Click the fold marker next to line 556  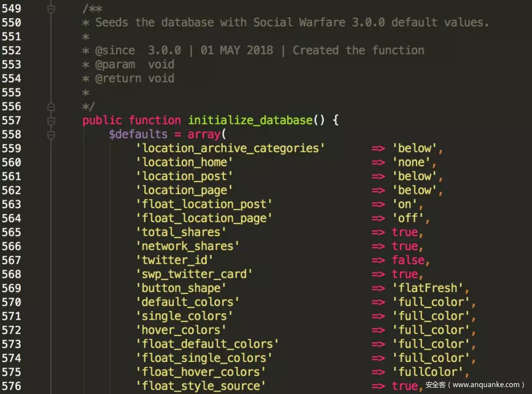point(51,106)
